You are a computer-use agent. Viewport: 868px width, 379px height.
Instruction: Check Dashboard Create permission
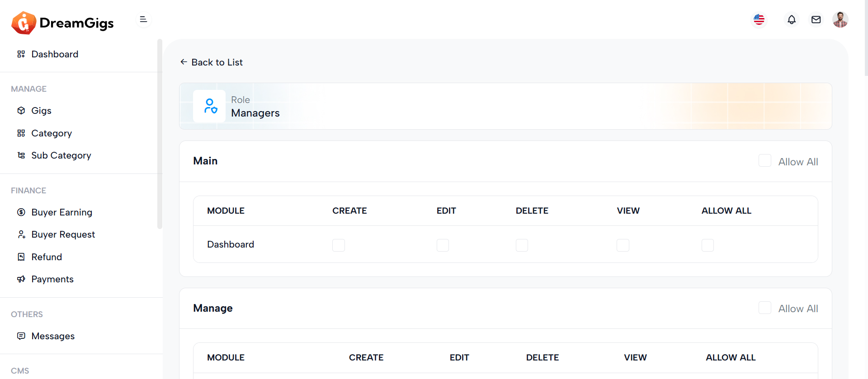click(339, 245)
